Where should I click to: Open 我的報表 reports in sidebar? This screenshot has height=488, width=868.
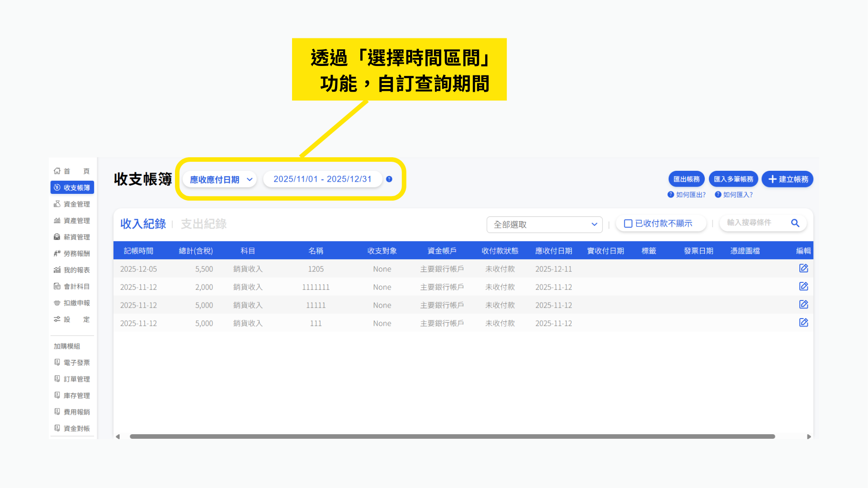pyautogui.click(x=72, y=270)
